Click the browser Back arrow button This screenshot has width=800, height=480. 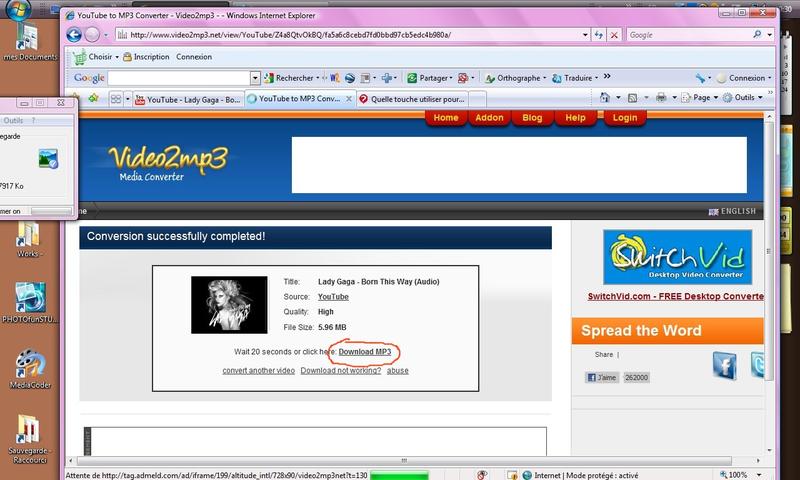click(74, 34)
